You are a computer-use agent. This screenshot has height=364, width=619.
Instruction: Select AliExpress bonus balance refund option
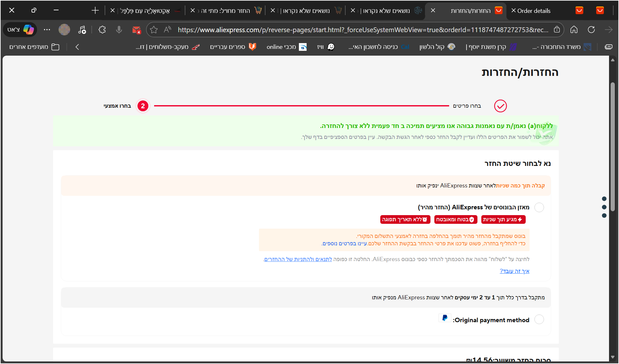539,207
